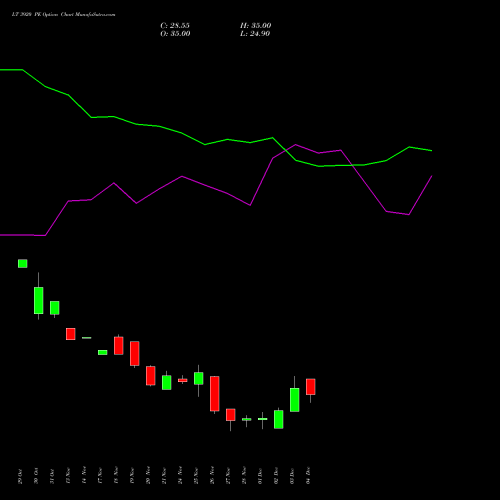Select the red candle above 13 Nov
The height and width of the screenshot is (500, 500).
71,334
